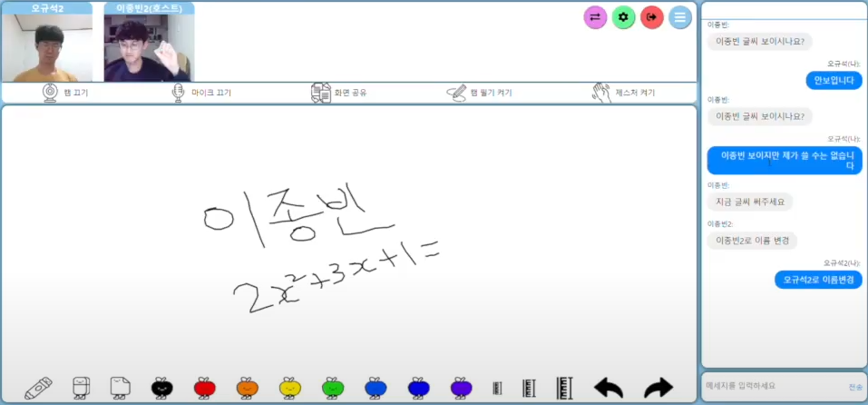This screenshot has height=405, width=868.
Task: Click the 오규석2 video thumbnail
Action: coord(47,48)
